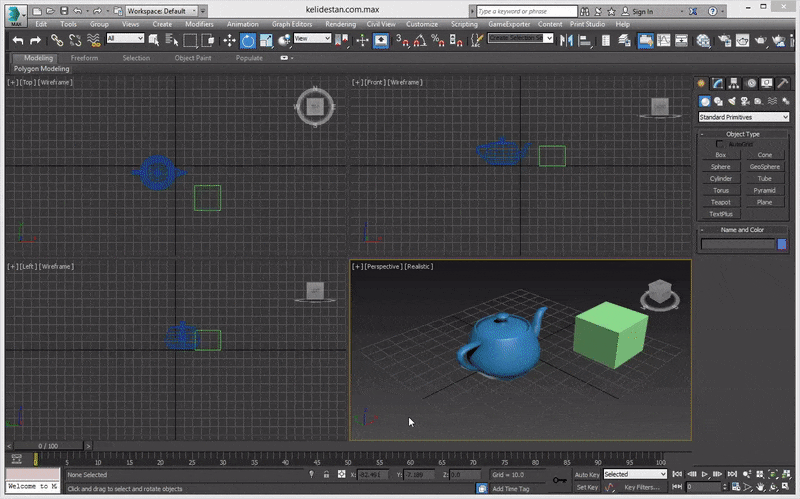Click the Torus primitive button
Screen dimensions: 800x499
point(720,190)
